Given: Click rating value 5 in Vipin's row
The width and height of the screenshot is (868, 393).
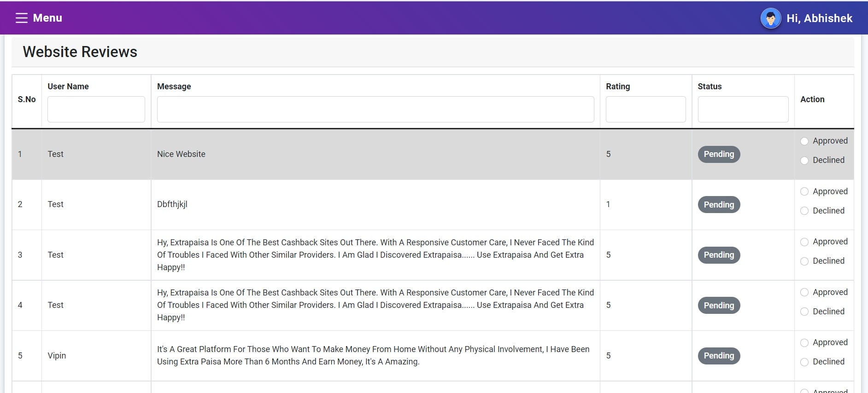Looking at the screenshot, I should coord(608,356).
